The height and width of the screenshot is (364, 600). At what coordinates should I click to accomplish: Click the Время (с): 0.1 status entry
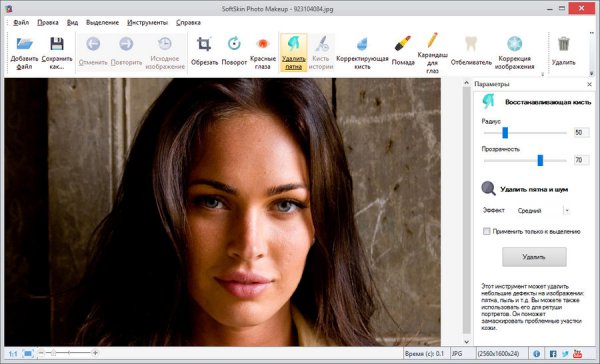pos(424,354)
